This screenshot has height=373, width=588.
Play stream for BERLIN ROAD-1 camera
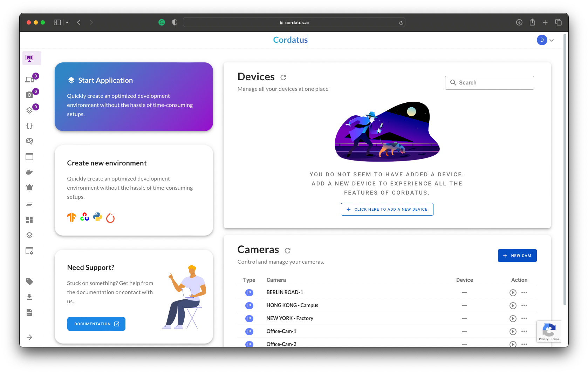[x=513, y=292]
